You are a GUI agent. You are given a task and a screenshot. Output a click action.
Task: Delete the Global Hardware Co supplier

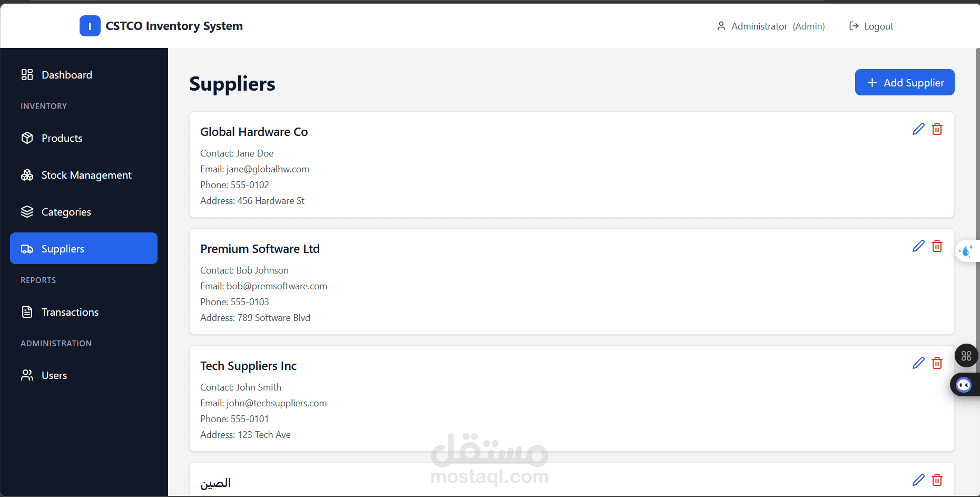pos(937,129)
